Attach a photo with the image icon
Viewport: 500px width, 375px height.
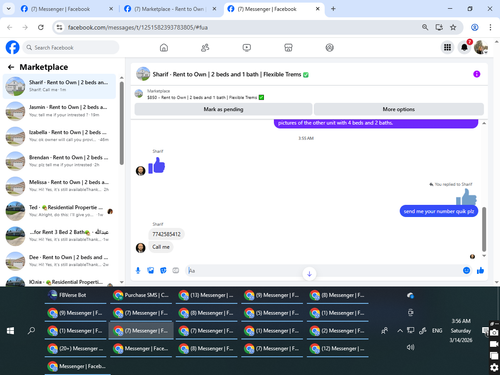151,270
